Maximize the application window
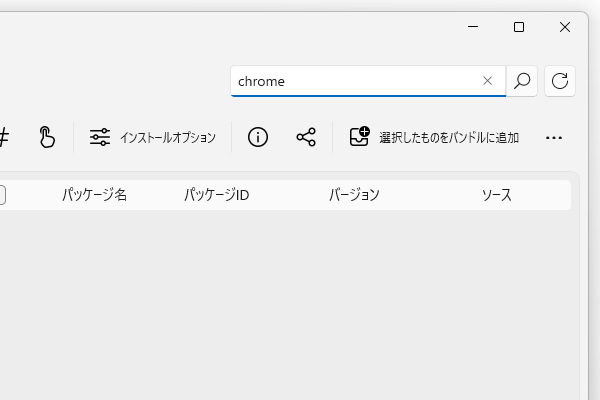The width and height of the screenshot is (600, 400). (x=519, y=27)
